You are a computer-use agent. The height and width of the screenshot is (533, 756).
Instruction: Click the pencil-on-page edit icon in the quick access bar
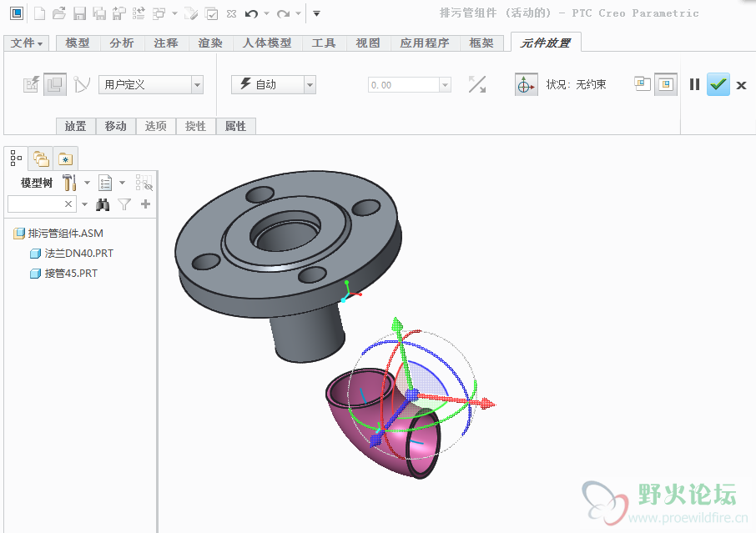(x=191, y=13)
